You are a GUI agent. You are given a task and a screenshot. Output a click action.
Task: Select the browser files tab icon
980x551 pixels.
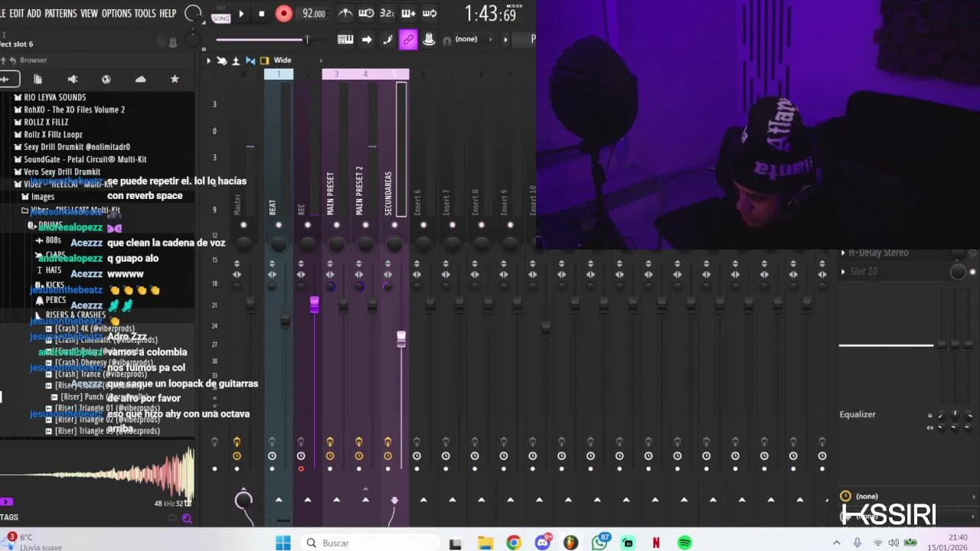click(38, 79)
